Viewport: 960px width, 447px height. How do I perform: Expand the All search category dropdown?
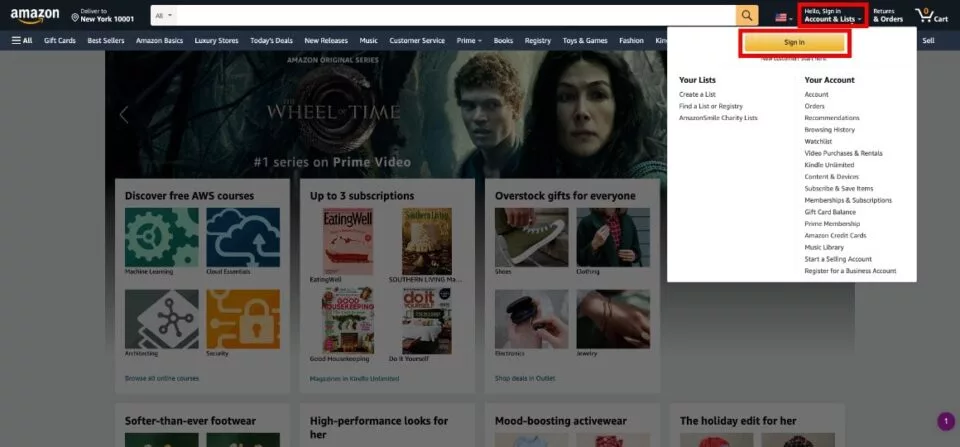click(x=163, y=15)
